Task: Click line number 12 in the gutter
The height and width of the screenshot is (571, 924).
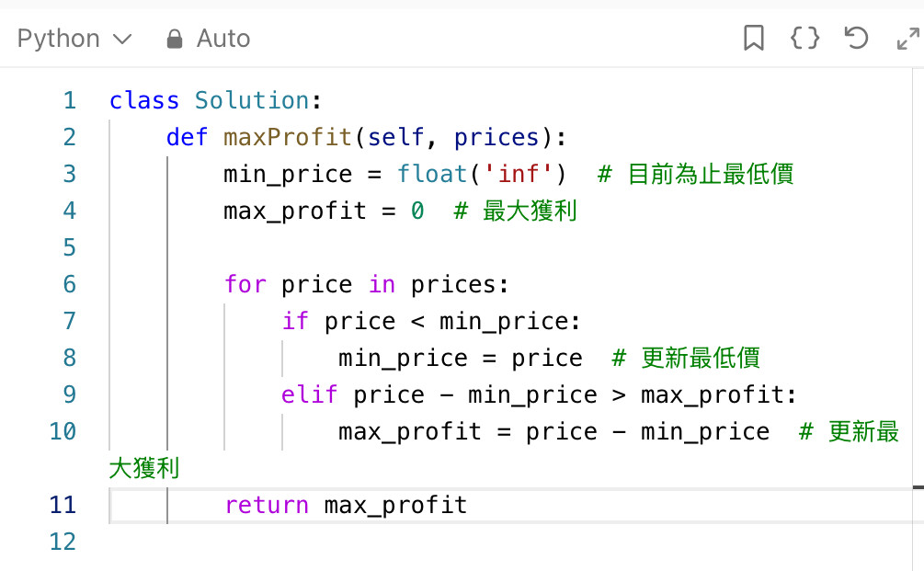Action: coord(63,542)
